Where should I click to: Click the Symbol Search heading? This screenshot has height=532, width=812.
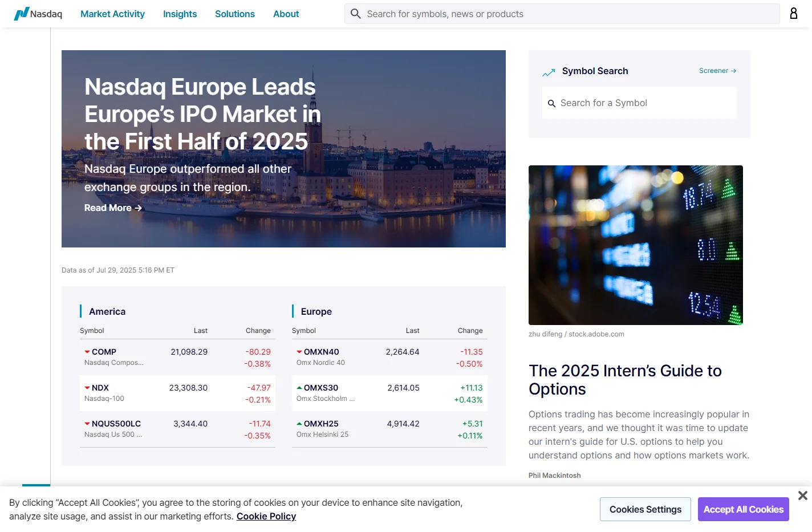click(595, 71)
